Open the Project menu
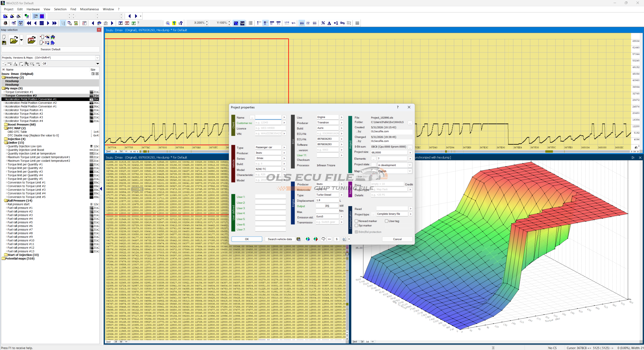Viewport: 644px width, 350px height. point(9,9)
